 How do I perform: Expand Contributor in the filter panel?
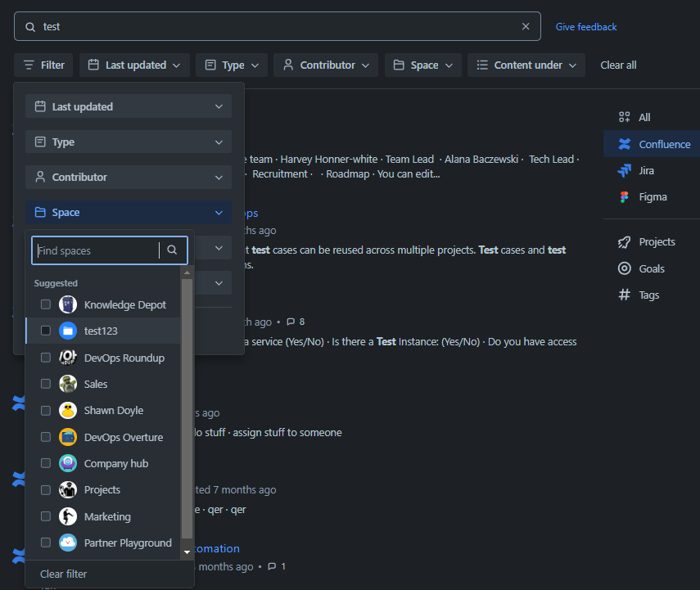point(128,178)
